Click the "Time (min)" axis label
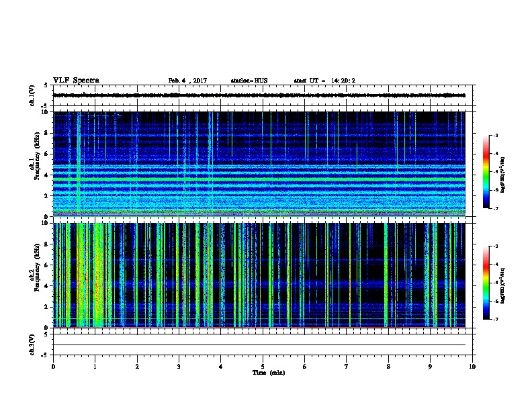The image size is (532, 411). click(x=269, y=373)
